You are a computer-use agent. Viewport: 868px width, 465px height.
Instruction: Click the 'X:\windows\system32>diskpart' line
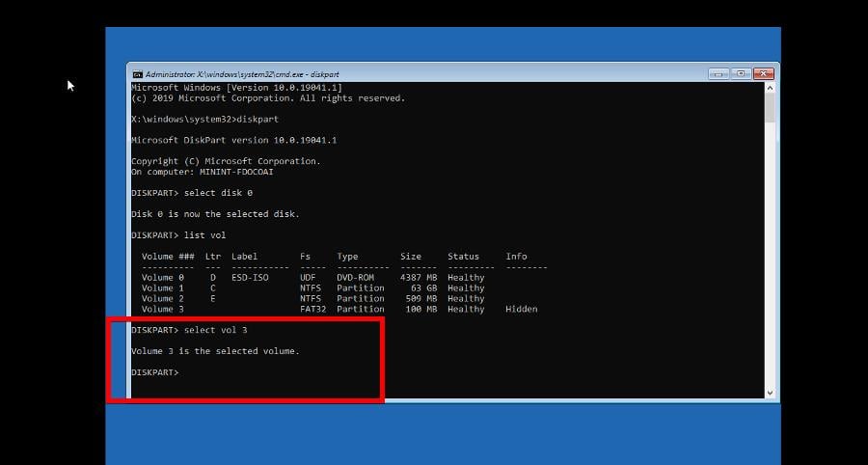(204, 119)
